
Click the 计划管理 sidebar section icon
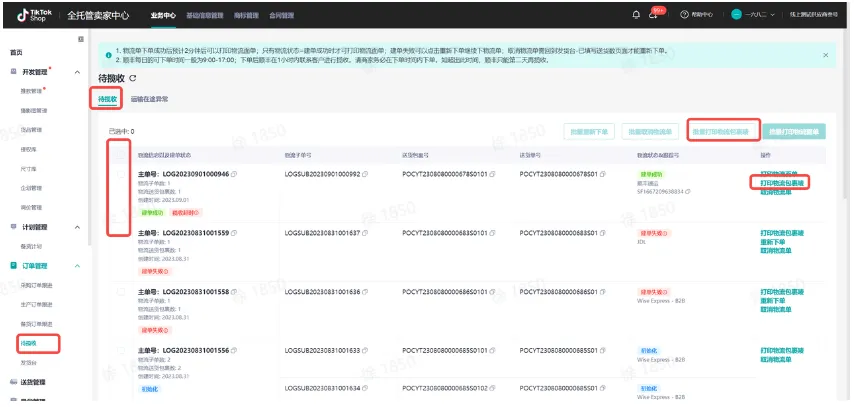click(14, 227)
